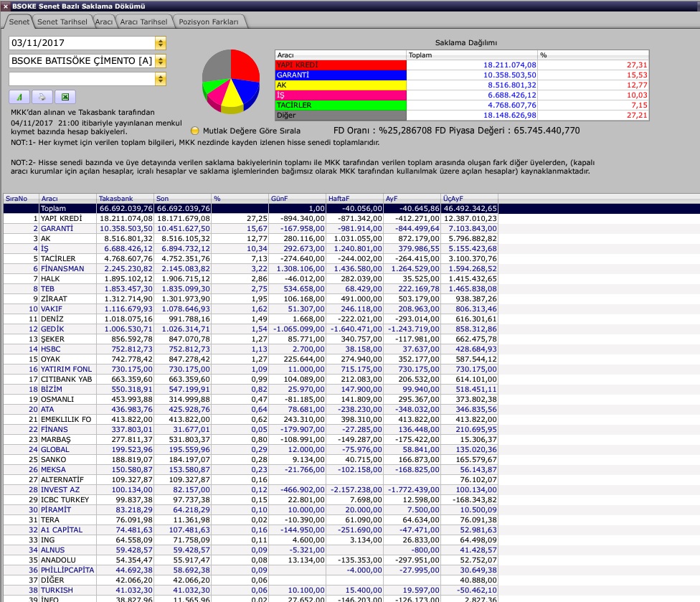Select the Aracı tab
The image size is (700, 602).
point(103,22)
